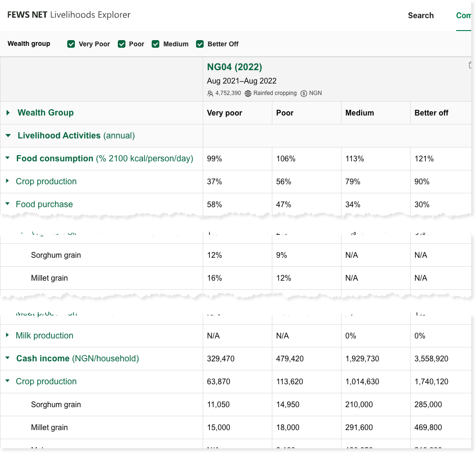Click the 121% food consumption value
This screenshot has width=476, height=453.
(x=424, y=158)
